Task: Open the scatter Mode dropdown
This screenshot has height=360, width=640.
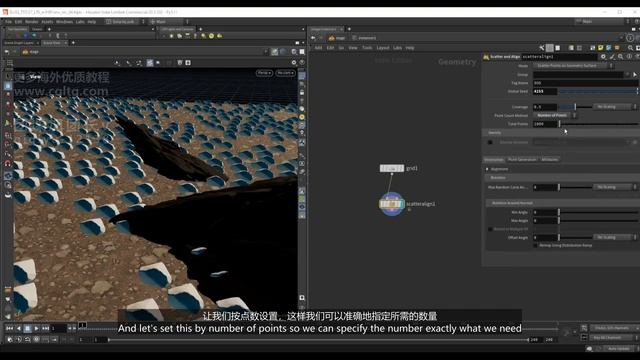Action: (x=573, y=66)
